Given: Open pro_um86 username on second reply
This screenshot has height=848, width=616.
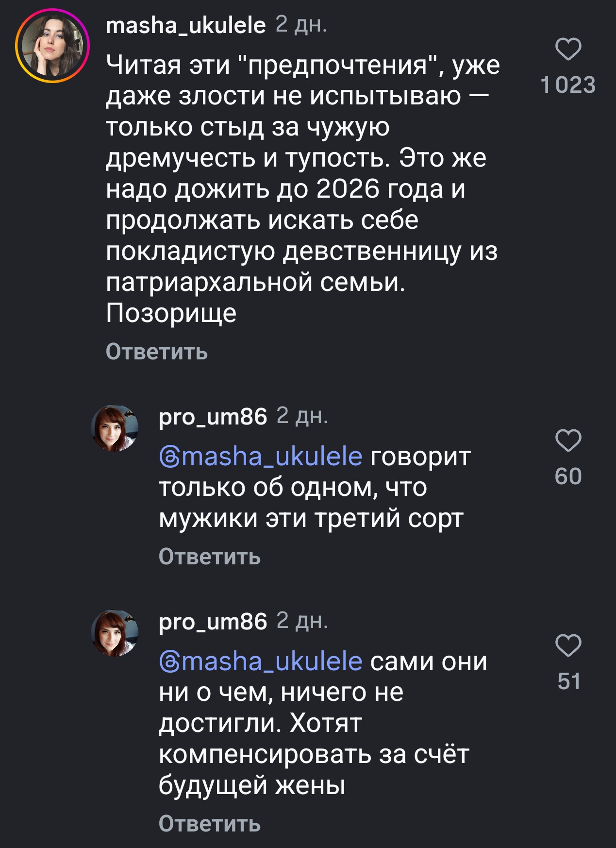Looking at the screenshot, I should point(213,622).
